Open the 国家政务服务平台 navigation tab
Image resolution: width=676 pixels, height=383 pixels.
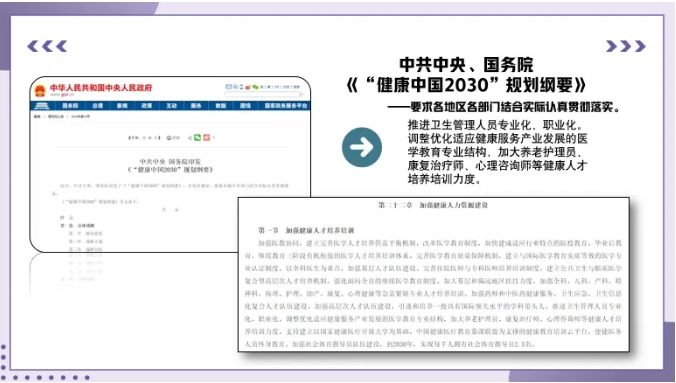(286, 106)
